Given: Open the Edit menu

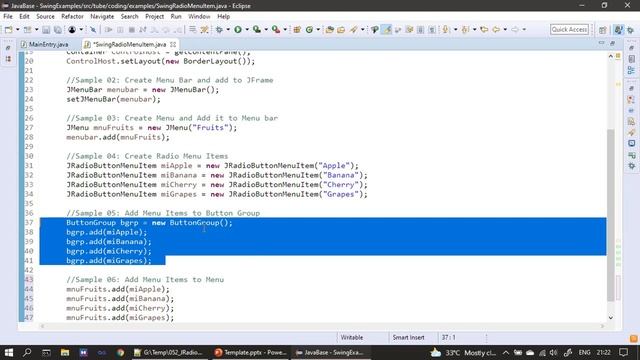Looking at the screenshot, I should coord(24,16).
